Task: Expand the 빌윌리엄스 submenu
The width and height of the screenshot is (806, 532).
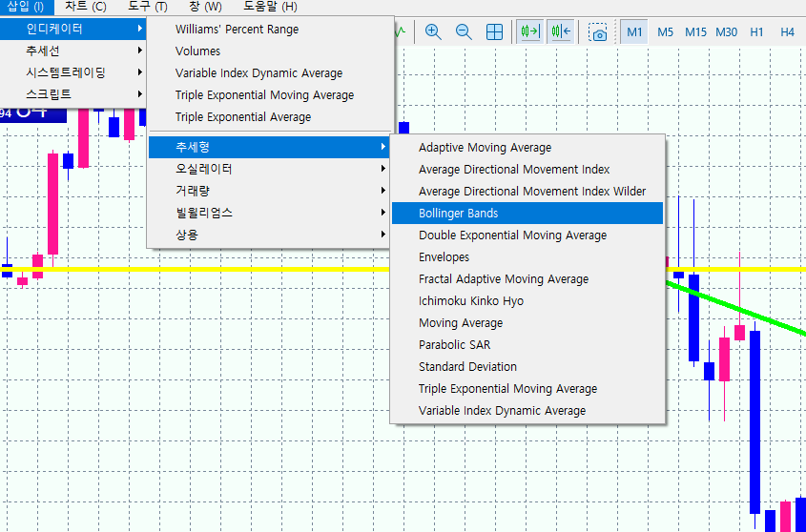Action: (x=203, y=213)
